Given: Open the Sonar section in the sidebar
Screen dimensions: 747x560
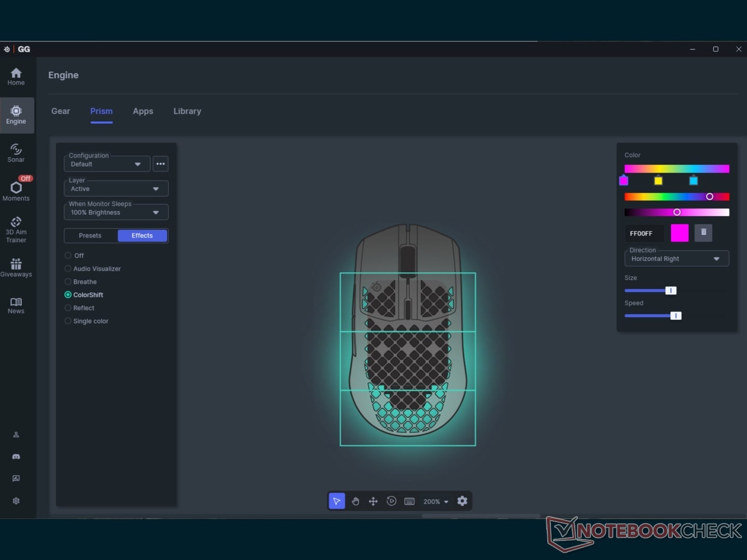Looking at the screenshot, I should [x=16, y=153].
